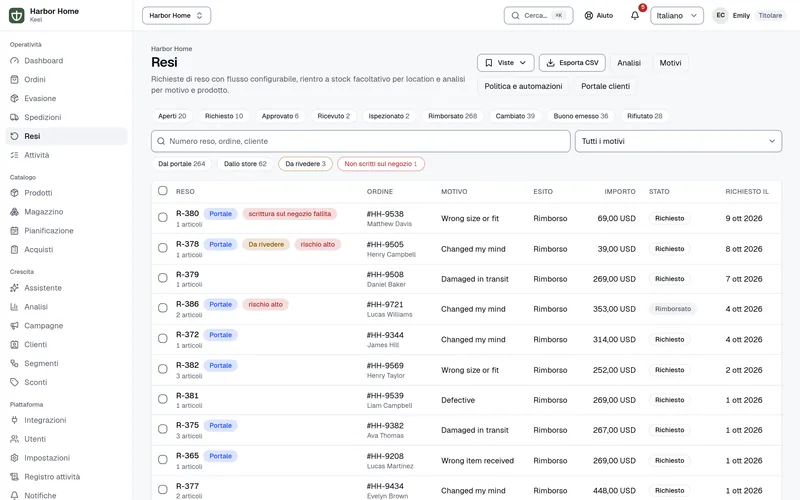Click the Utenti people icon
Screen dimensions: 800x500
14,439
